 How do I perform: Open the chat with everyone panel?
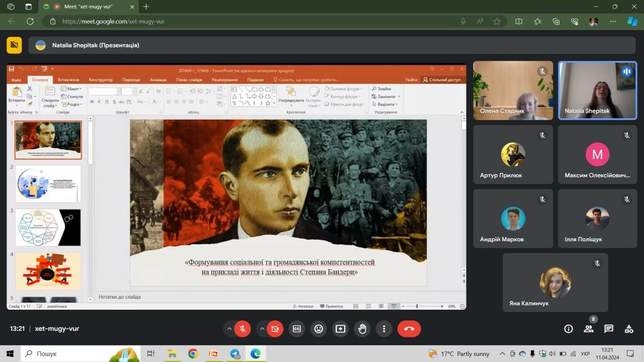click(x=609, y=329)
